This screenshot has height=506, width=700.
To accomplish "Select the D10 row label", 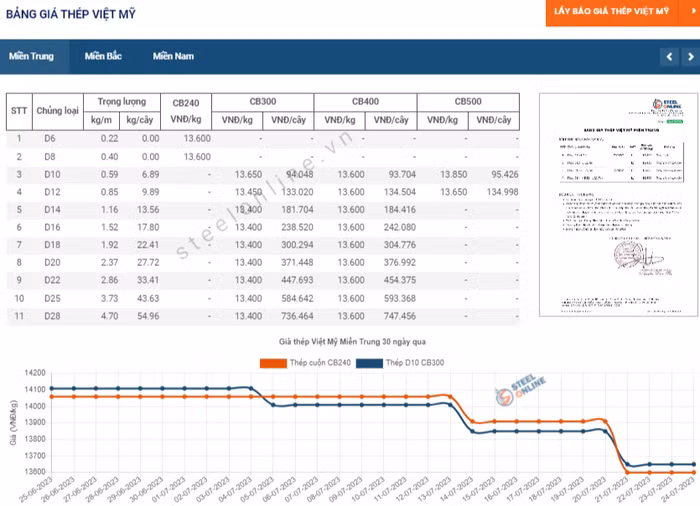I will [x=52, y=175].
